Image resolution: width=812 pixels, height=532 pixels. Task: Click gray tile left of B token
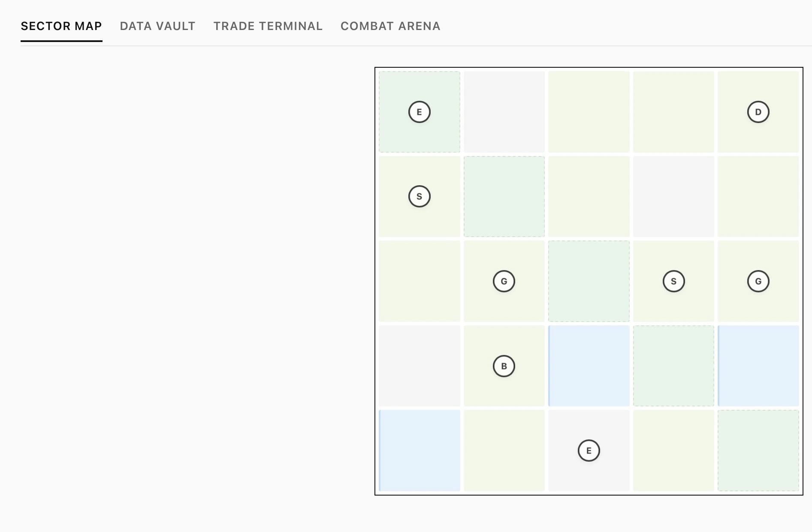[419, 366]
